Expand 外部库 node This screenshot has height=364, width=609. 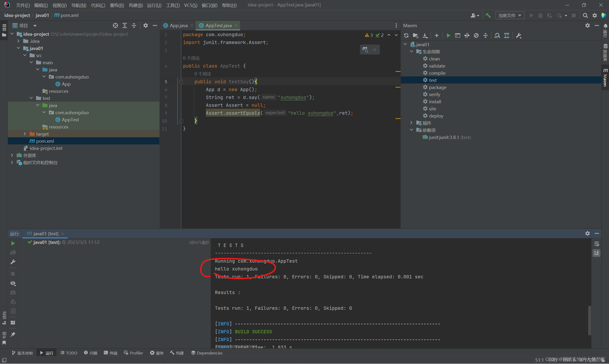(x=12, y=155)
